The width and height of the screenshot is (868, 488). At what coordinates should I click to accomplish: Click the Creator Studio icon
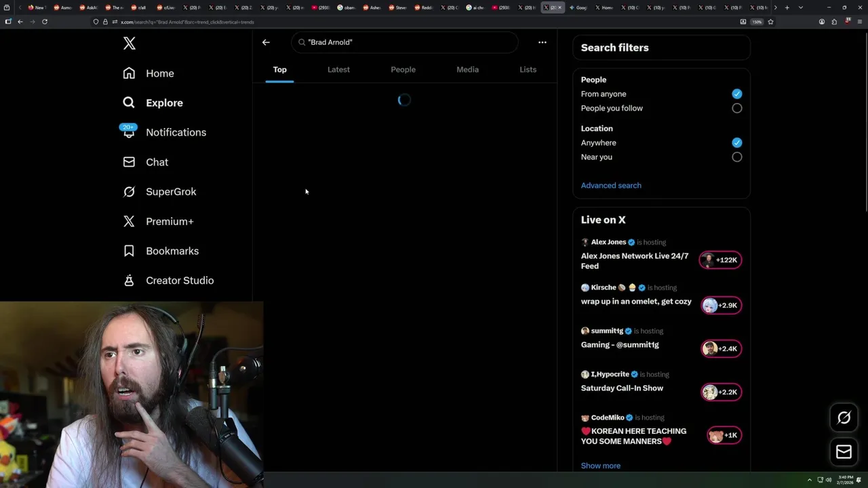[x=129, y=281]
